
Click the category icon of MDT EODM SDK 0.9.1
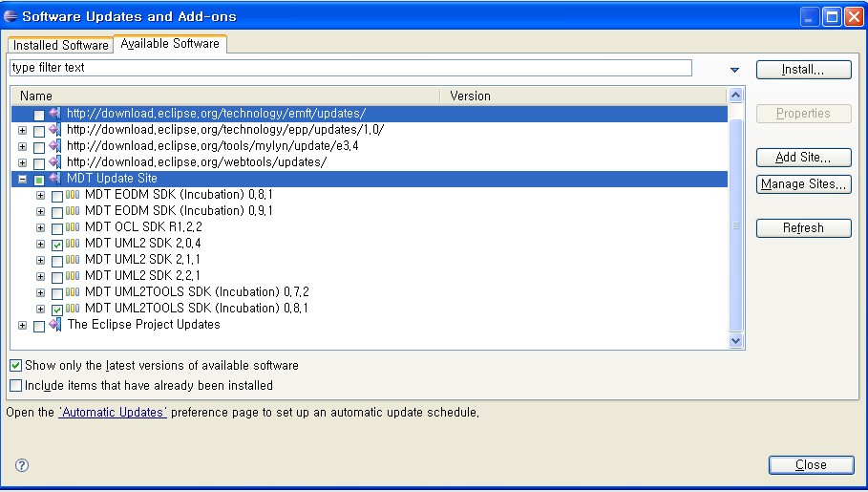coord(73,210)
